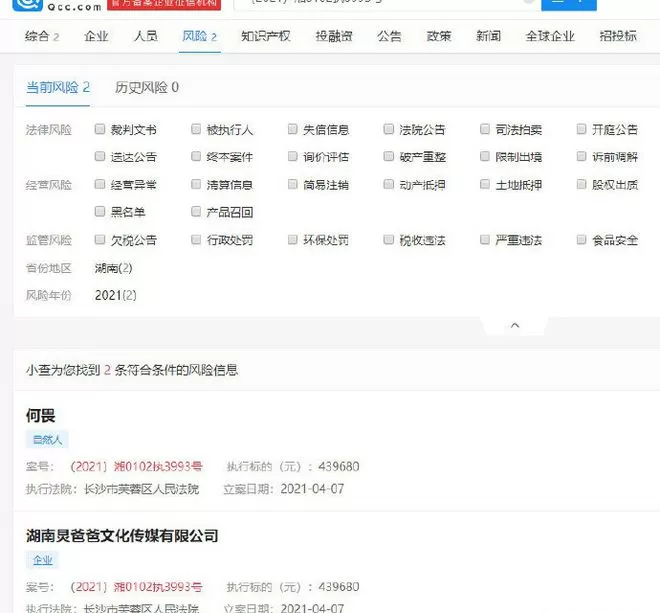Click the 企业 tag under company name

click(43, 560)
